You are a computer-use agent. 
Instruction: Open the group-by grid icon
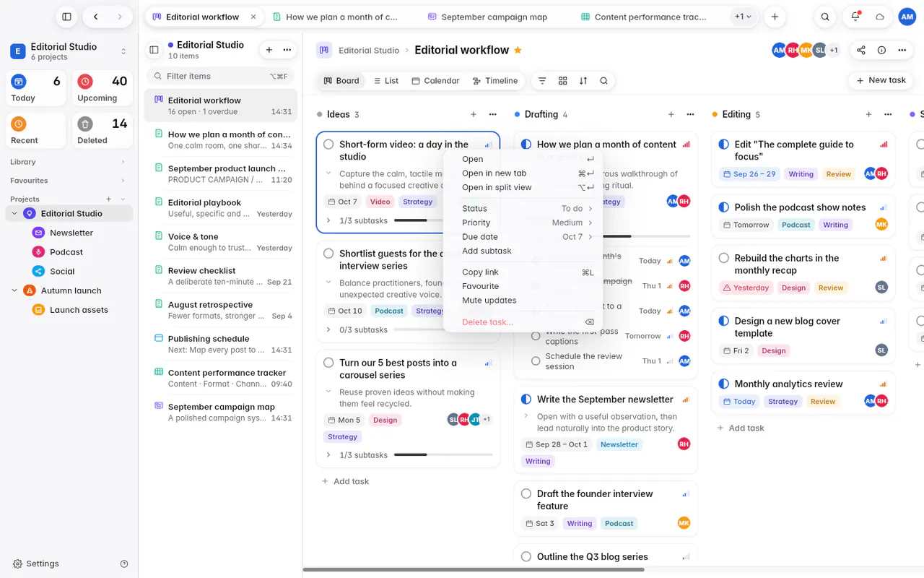coord(563,81)
